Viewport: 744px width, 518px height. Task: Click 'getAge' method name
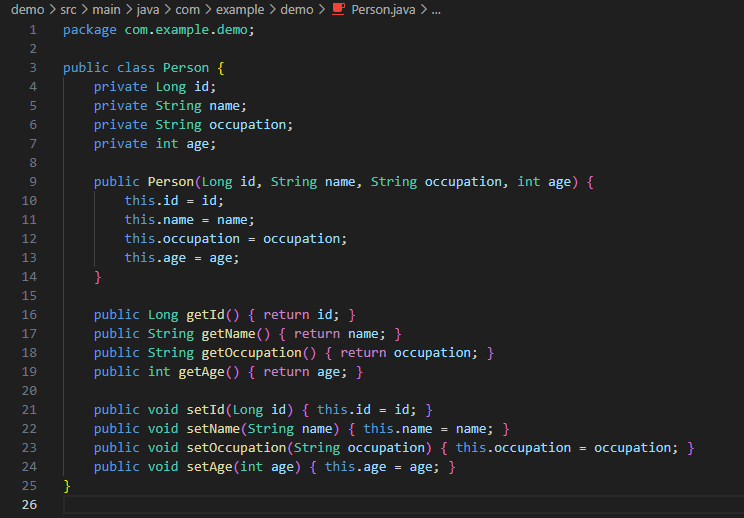coord(202,371)
